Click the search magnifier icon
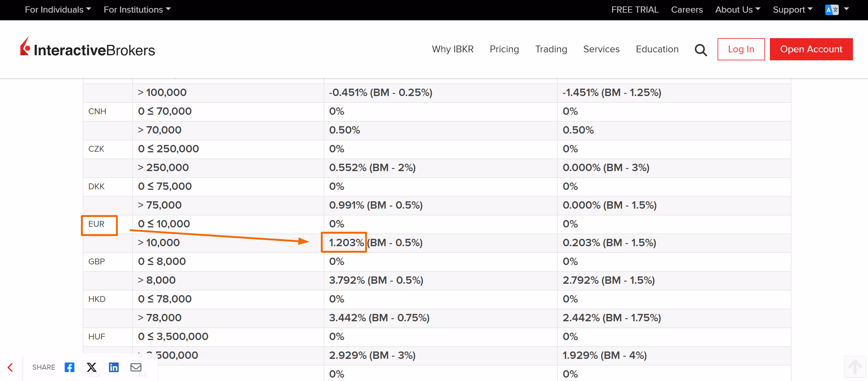Screen dimensions: 868x381 coord(701,50)
